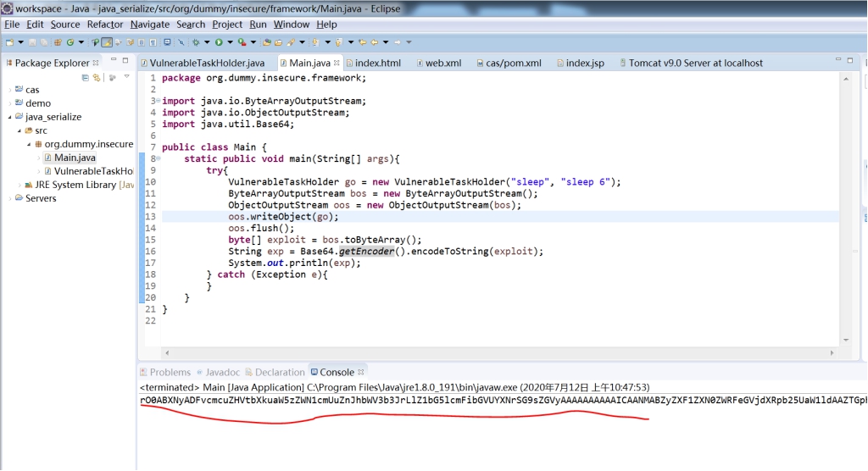The height and width of the screenshot is (471, 868).
Task: Collapse the java_serialize project node
Action: pyautogui.click(x=9, y=117)
